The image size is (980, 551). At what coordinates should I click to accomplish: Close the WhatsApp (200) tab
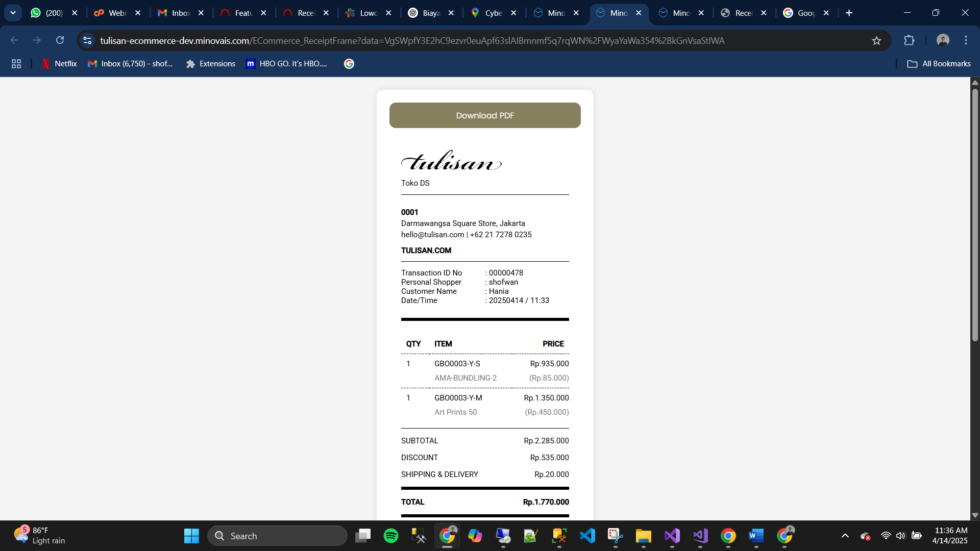75,13
